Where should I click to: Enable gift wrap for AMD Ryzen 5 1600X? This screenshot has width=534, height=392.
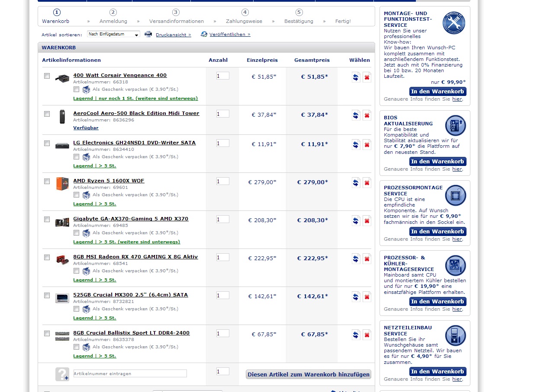(x=76, y=195)
